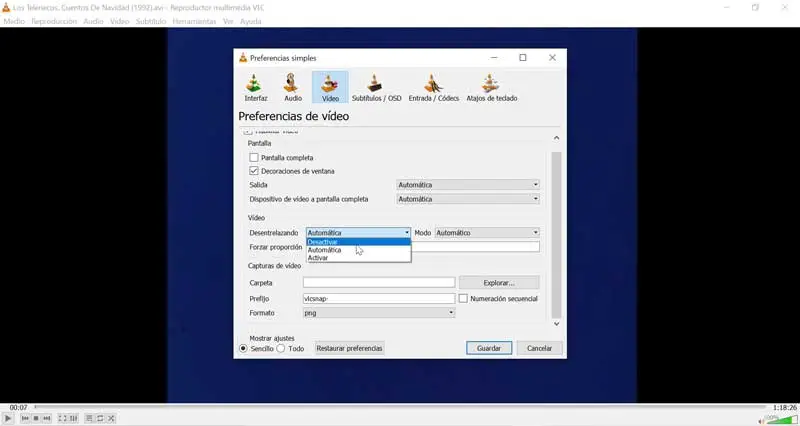Close the Preferencias simples dialog
This screenshot has height=426, width=800.
552,58
